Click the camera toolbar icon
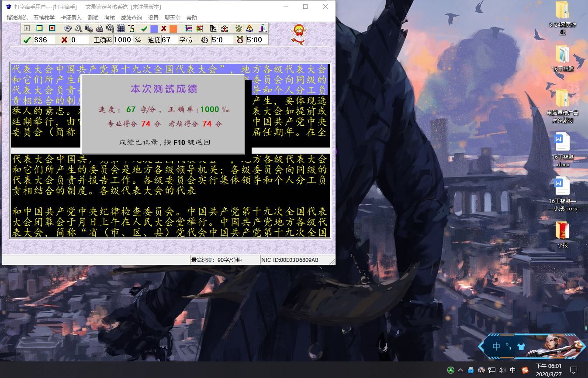This screenshot has height=378, width=588. pyautogui.click(x=89, y=28)
